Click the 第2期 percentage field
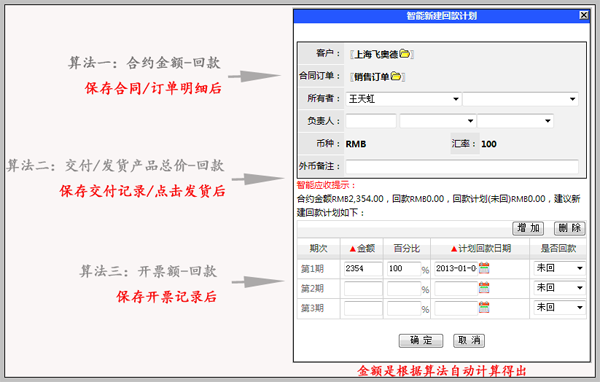600x382 pixels. pos(404,289)
